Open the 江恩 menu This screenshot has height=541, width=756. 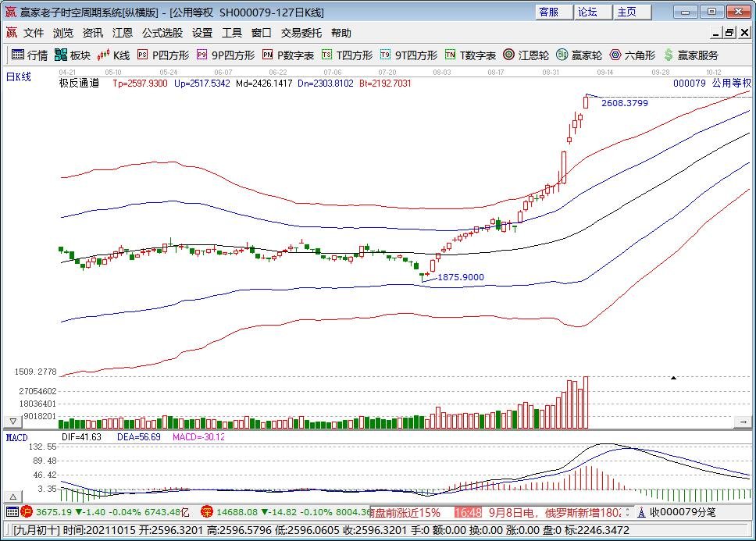[x=123, y=33]
